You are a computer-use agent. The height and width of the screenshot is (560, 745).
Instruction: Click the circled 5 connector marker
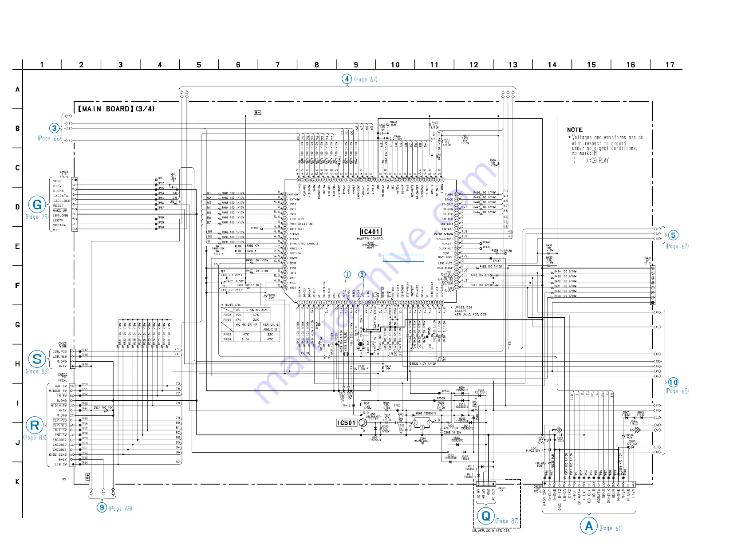click(x=673, y=235)
